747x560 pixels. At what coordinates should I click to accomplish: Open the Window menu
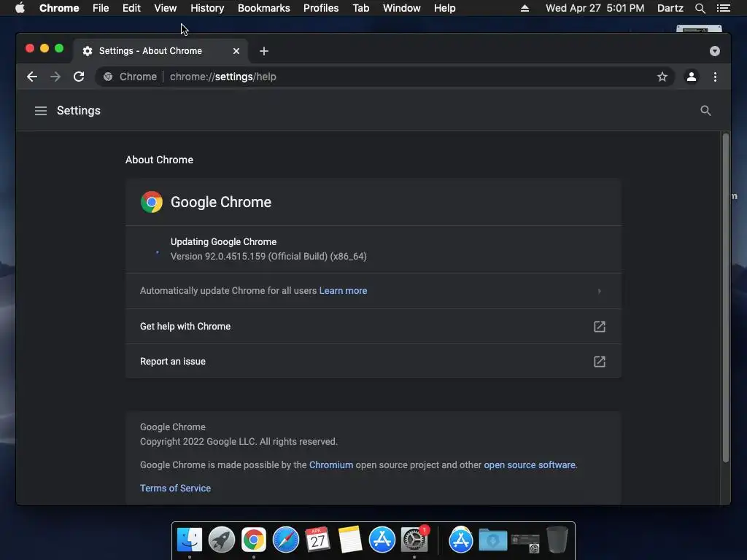coord(402,8)
